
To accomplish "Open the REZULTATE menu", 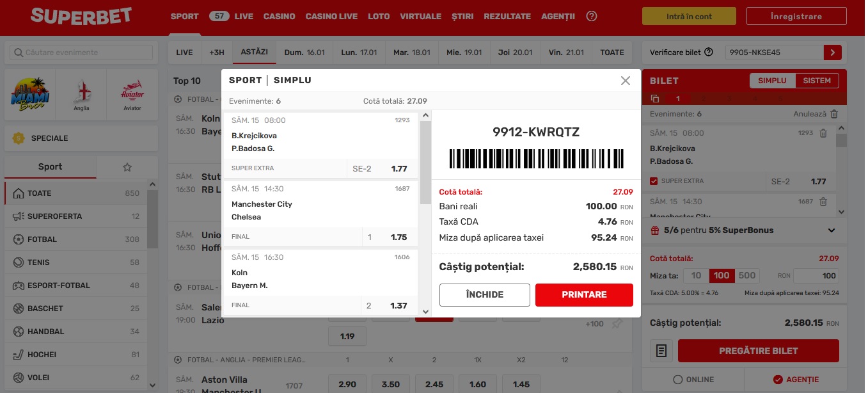I will [x=507, y=17].
